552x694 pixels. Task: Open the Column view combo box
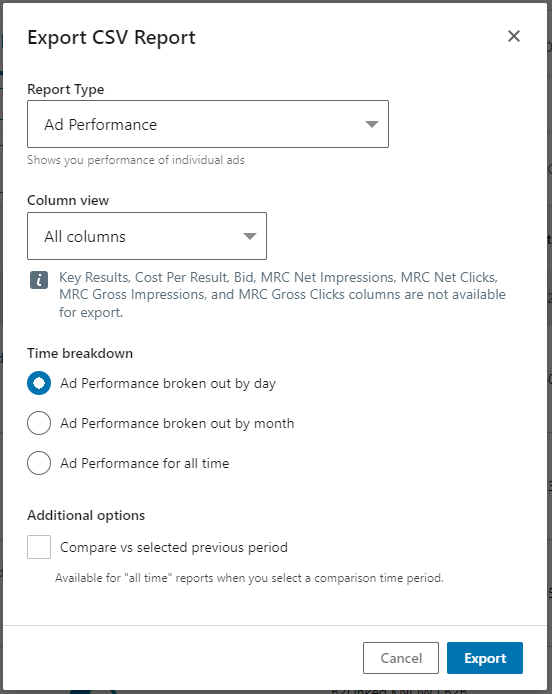[x=147, y=236]
